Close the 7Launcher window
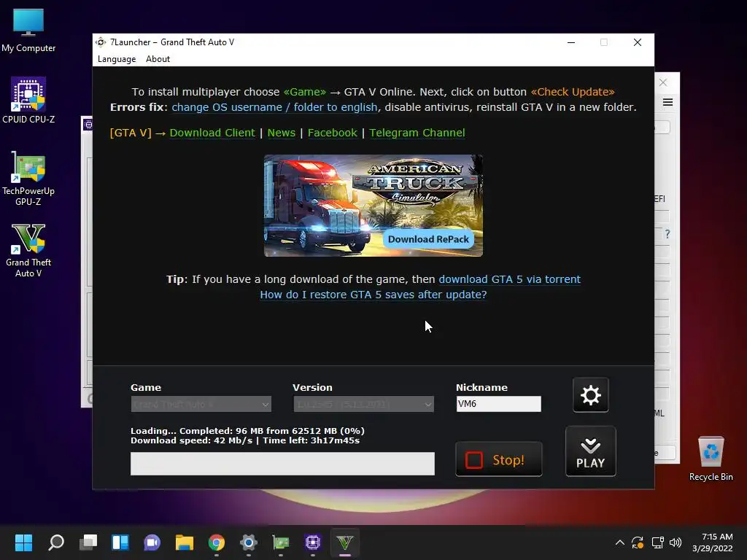Screen dimensions: 747x560 point(638,42)
